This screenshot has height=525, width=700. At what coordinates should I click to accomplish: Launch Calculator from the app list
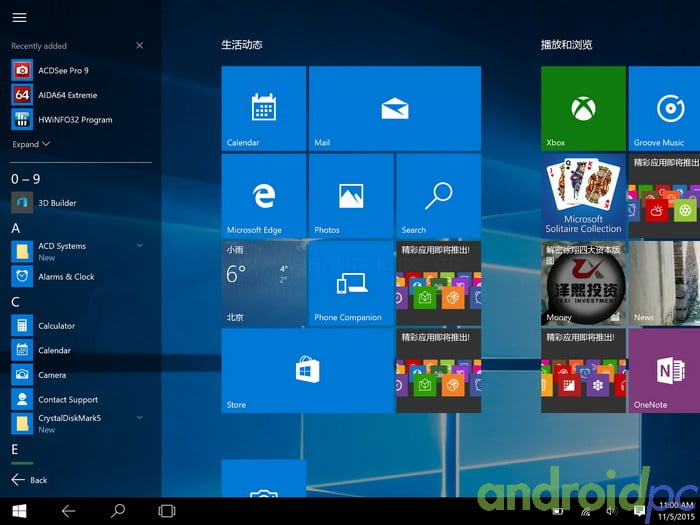click(80, 325)
